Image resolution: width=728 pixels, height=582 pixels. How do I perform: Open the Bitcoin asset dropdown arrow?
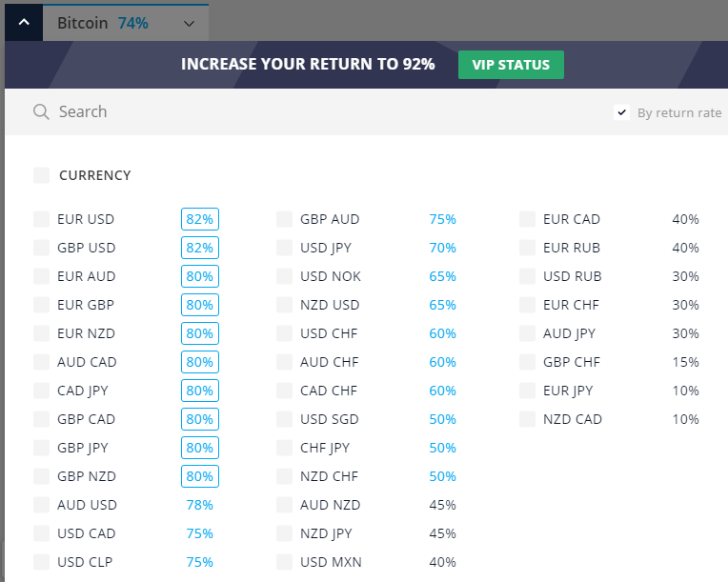(189, 24)
